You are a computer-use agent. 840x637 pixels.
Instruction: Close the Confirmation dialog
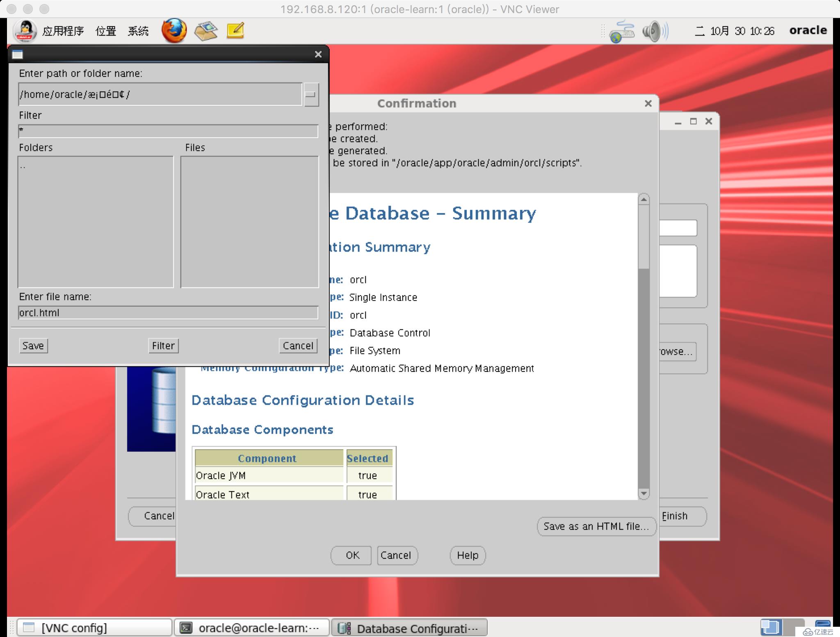(x=648, y=103)
